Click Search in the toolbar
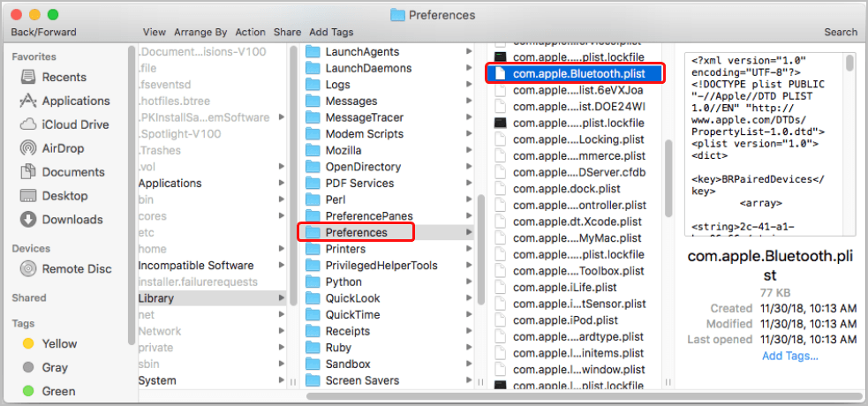The height and width of the screenshot is (406, 868). click(x=841, y=32)
